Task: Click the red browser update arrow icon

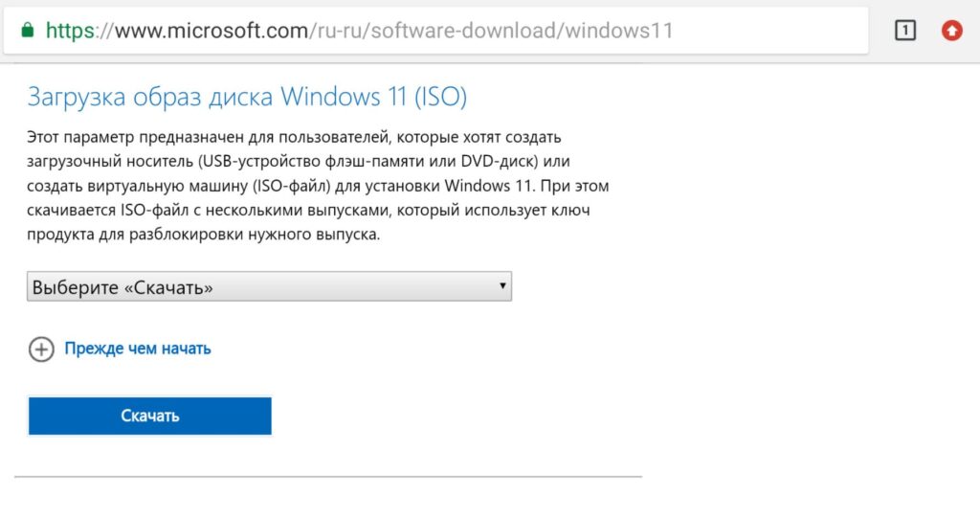Action: pyautogui.click(x=952, y=30)
